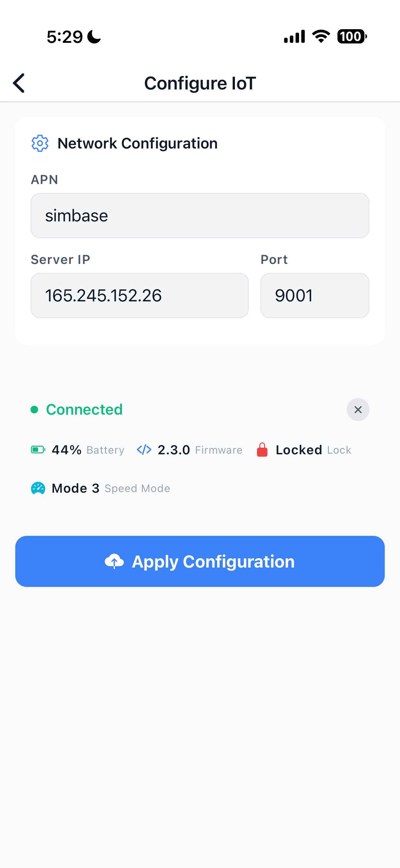
Task: Tap the Mode 3 speed mode label
Action: tap(76, 488)
